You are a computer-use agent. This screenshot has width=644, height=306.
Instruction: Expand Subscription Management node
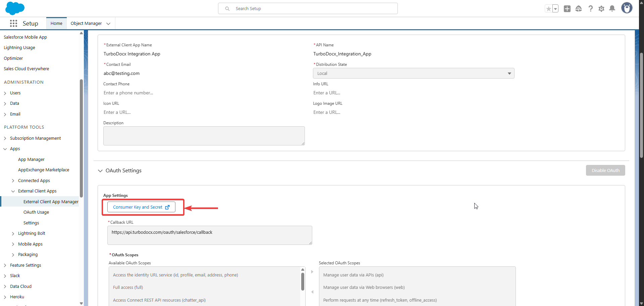[5, 138]
